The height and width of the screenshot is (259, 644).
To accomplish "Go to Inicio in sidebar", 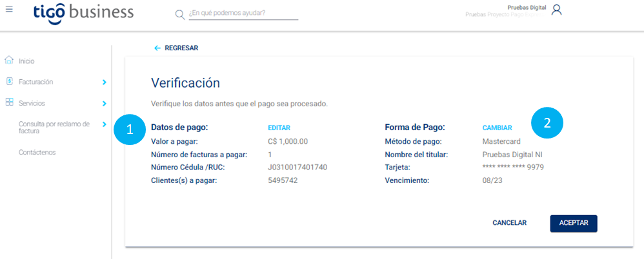I will (x=26, y=61).
